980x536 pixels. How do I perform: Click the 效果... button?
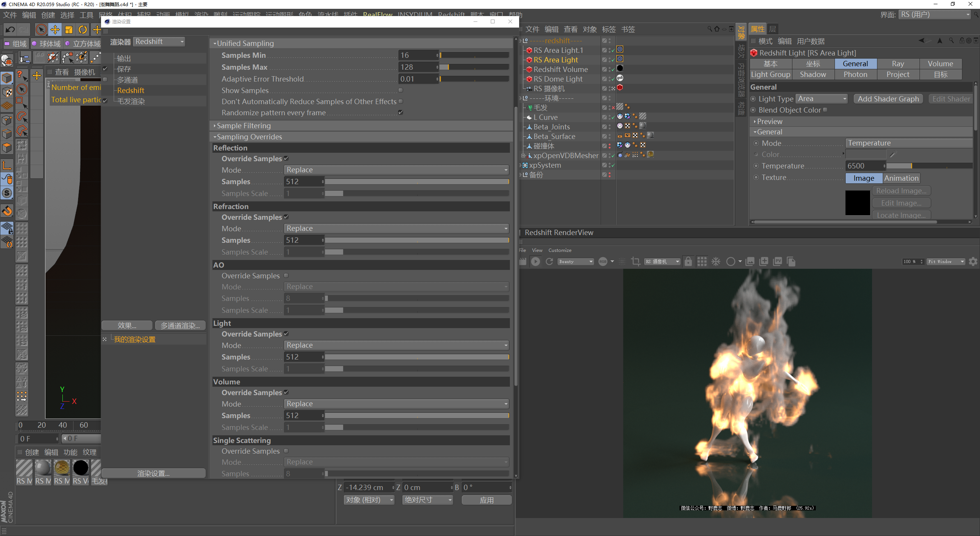(x=127, y=325)
